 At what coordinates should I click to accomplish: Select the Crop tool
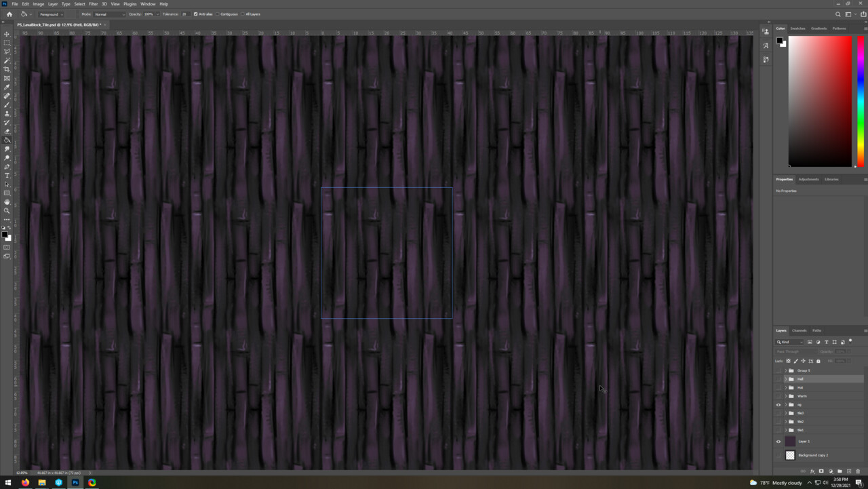(x=7, y=69)
